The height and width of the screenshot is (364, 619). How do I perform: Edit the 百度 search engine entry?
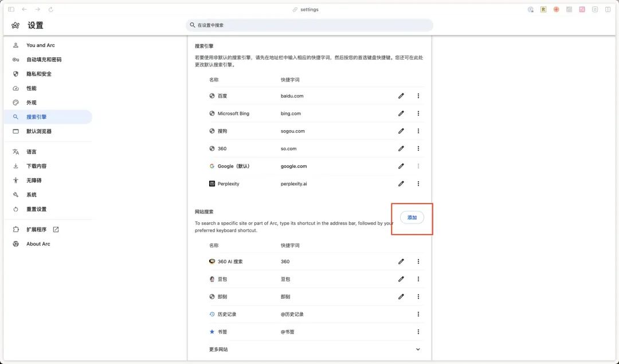click(x=401, y=96)
